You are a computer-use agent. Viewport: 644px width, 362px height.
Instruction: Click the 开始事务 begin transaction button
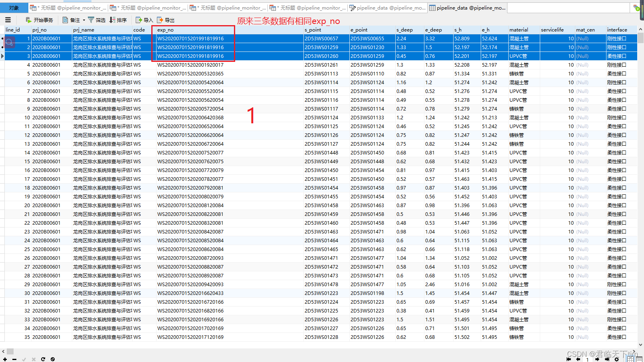click(39, 20)
